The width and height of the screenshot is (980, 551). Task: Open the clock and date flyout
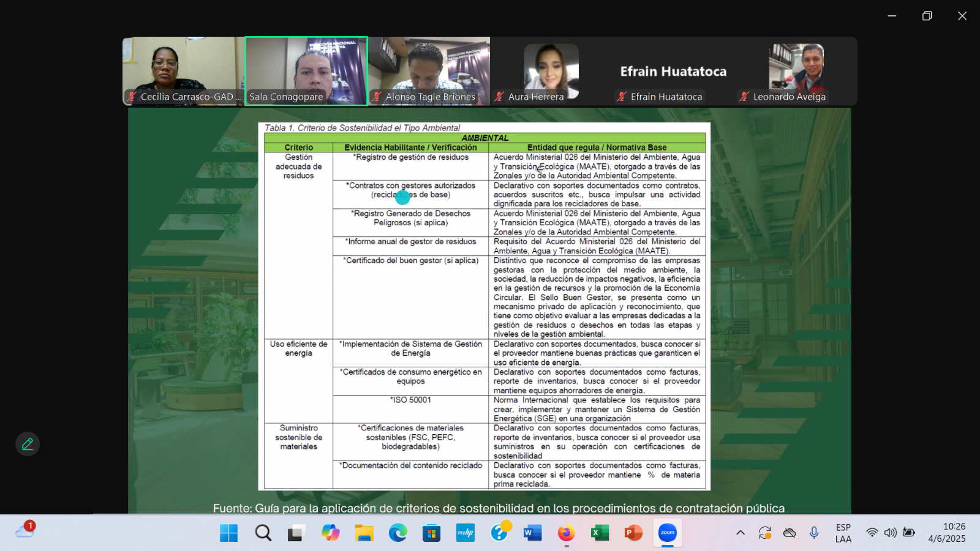click(946, 533)
